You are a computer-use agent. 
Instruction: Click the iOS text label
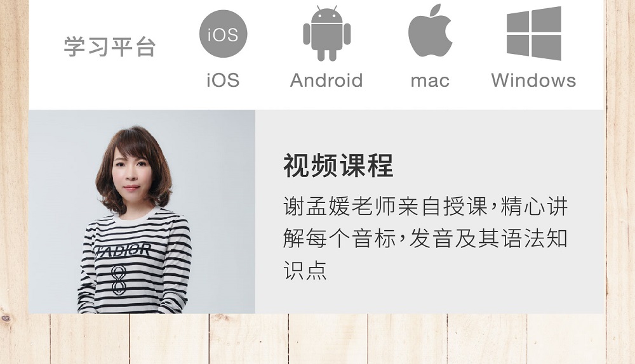[x=223, y=80]
